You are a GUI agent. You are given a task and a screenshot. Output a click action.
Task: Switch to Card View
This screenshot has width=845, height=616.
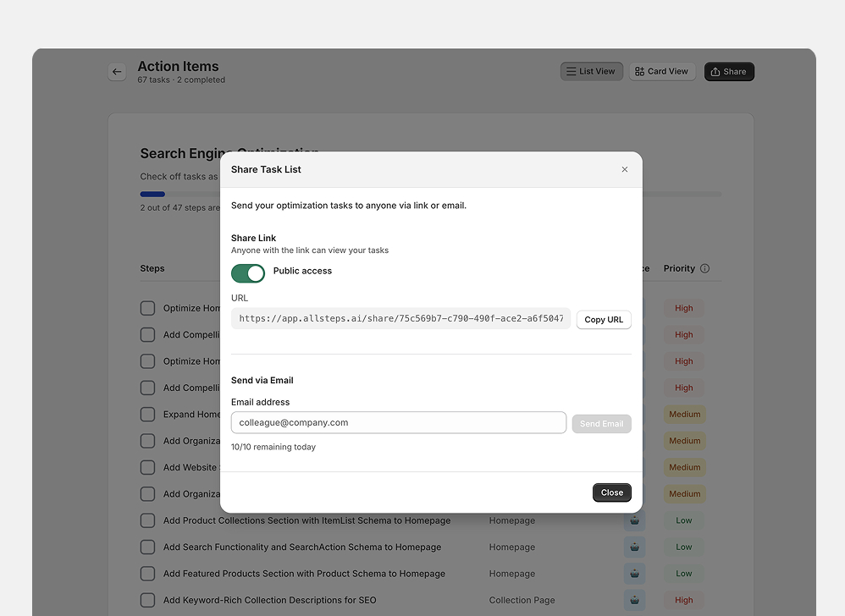(x=661, y=72)
